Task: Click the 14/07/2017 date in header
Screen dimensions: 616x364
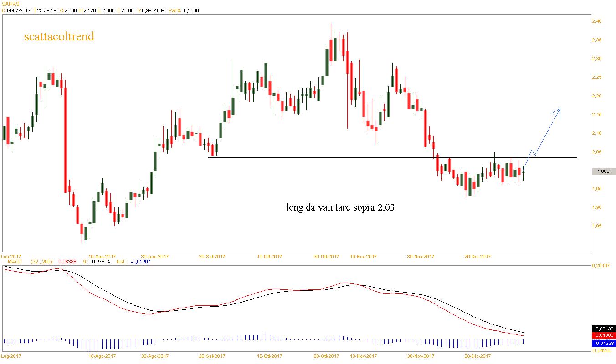Action: 18,10
